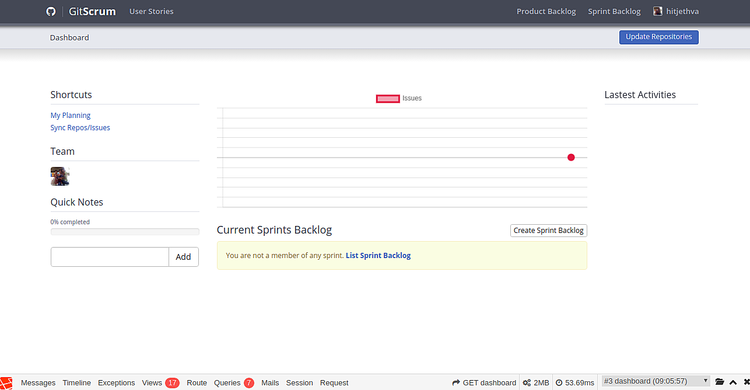750x390 pixels.
Task: Toggle the Issues legend swatch
Action: (387, 99)
